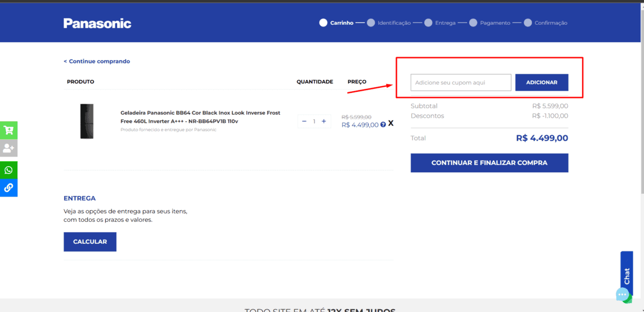Click the quantity value field
644x312 pixels.
click(x=314, y=121)
